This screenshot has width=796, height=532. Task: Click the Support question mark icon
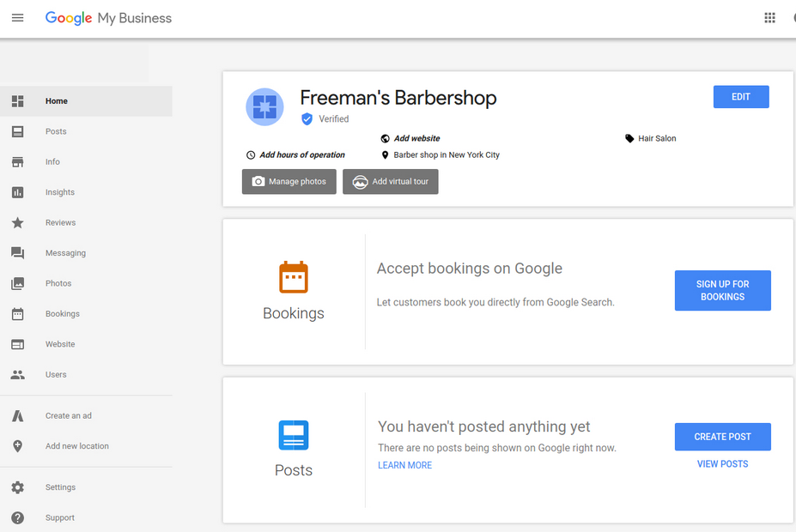click(x=18, y=517)
